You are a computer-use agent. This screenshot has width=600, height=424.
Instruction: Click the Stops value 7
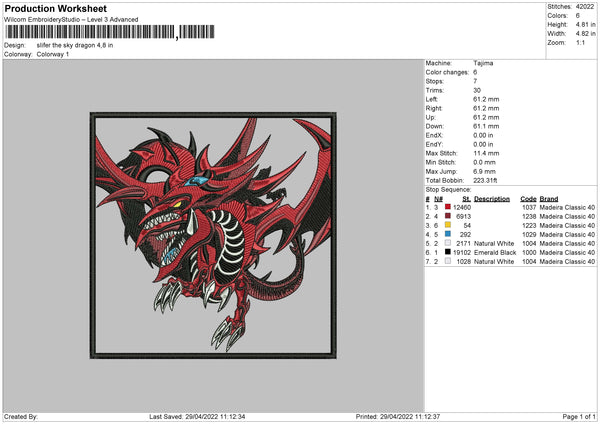click(475, 81)
